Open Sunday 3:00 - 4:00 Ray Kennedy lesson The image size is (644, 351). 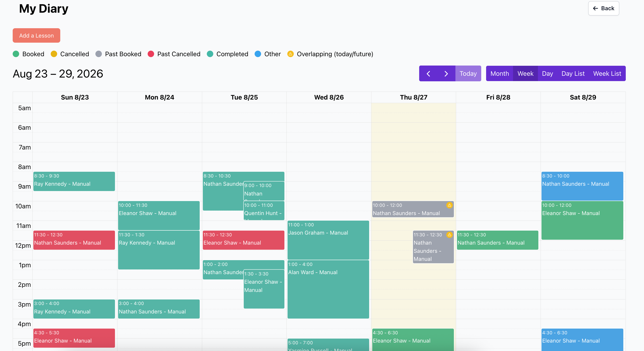click(74, 309)
